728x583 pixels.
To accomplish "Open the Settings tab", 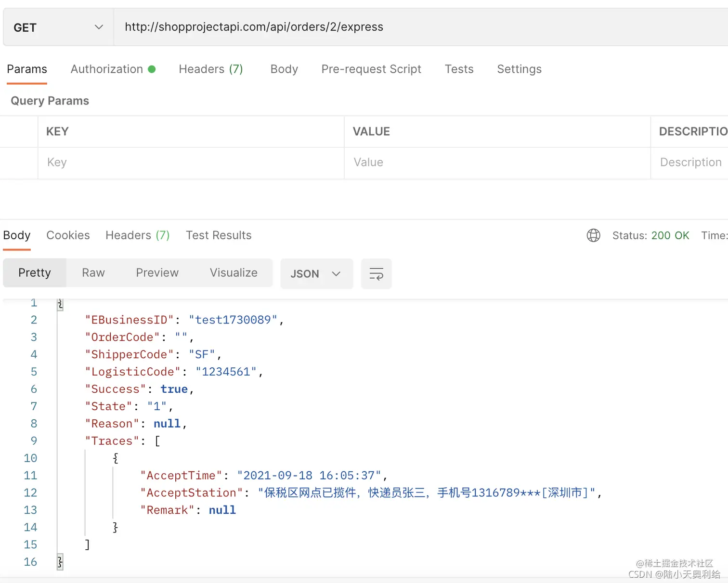I will [519, 69].
